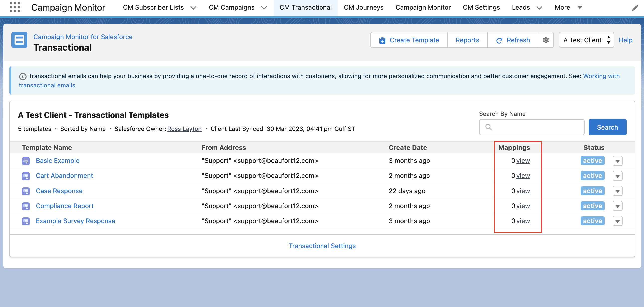This screenshot has height=307, width=644.
Task: Click the Search button
Action: [607, 127]
